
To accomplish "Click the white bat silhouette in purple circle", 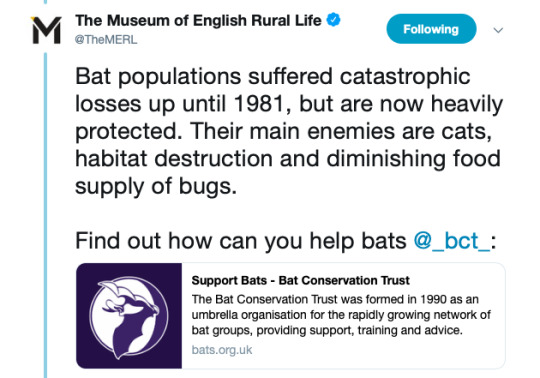I will click(x=129, y=317).
